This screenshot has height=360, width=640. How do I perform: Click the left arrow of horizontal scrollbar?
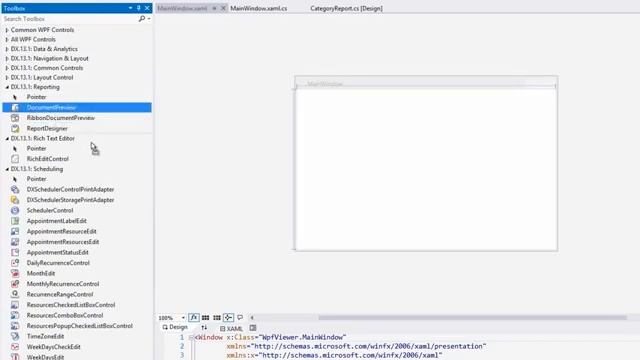tap(252, 318)
